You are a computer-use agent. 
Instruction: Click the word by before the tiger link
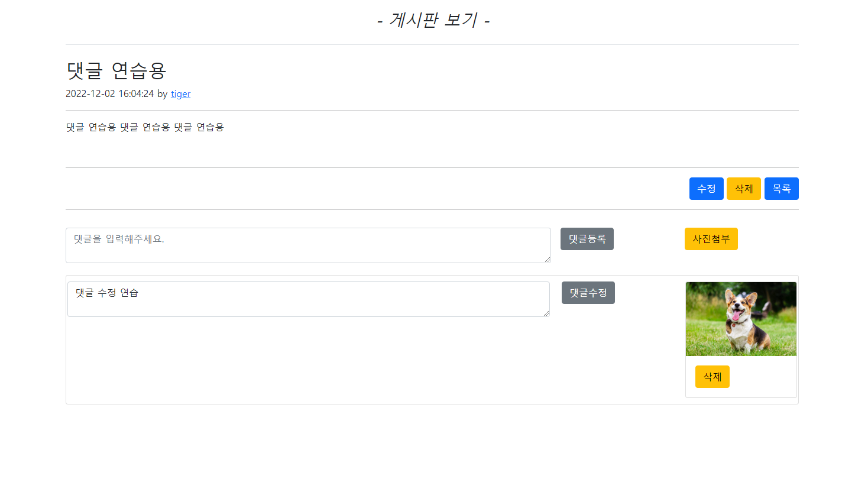pyautogui.click(x=163, y=93)
